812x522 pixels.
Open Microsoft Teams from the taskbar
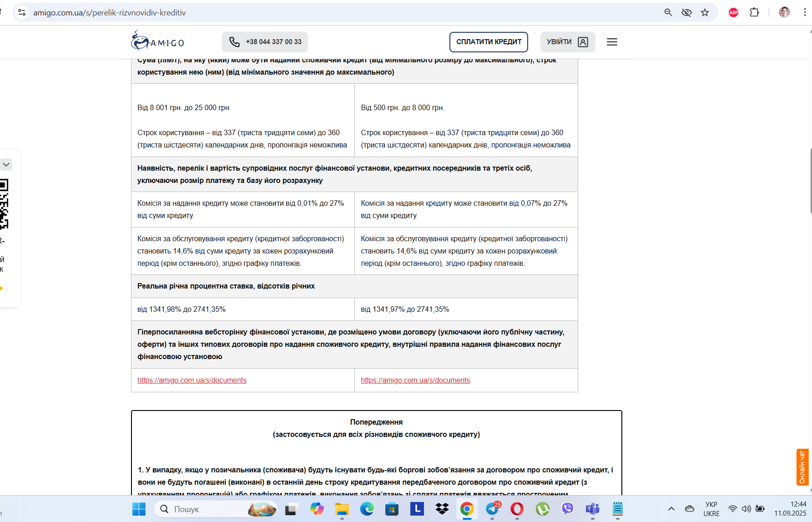(x=592, y=509)
